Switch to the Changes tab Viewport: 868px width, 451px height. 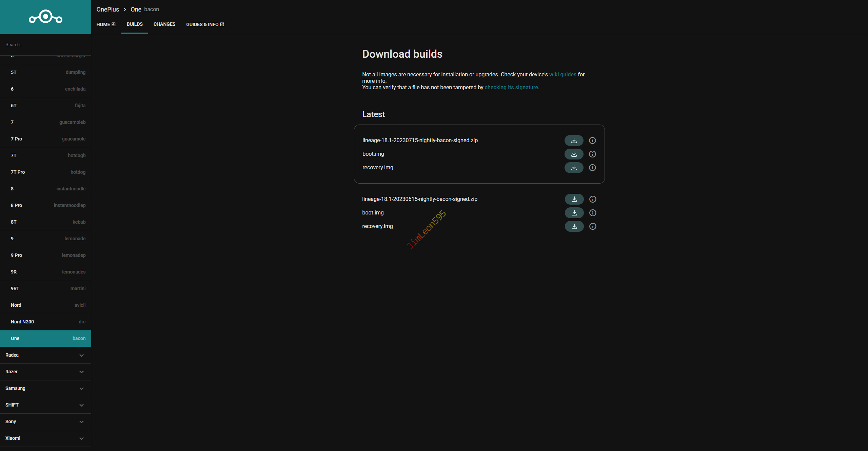point(164,24)
